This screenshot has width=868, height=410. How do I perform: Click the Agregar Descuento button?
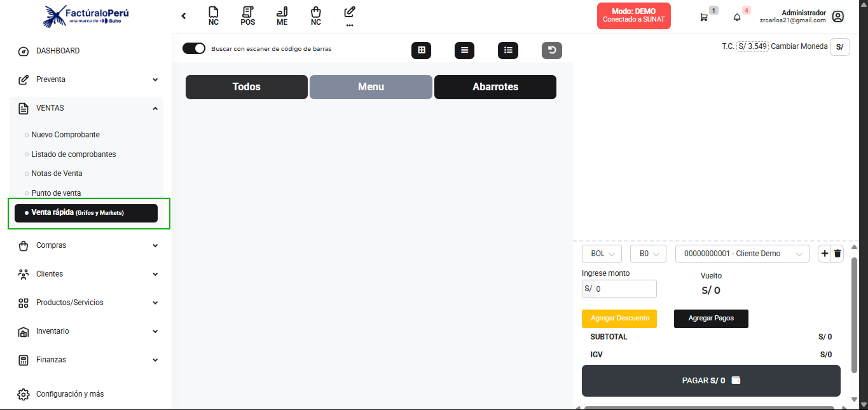619,318
